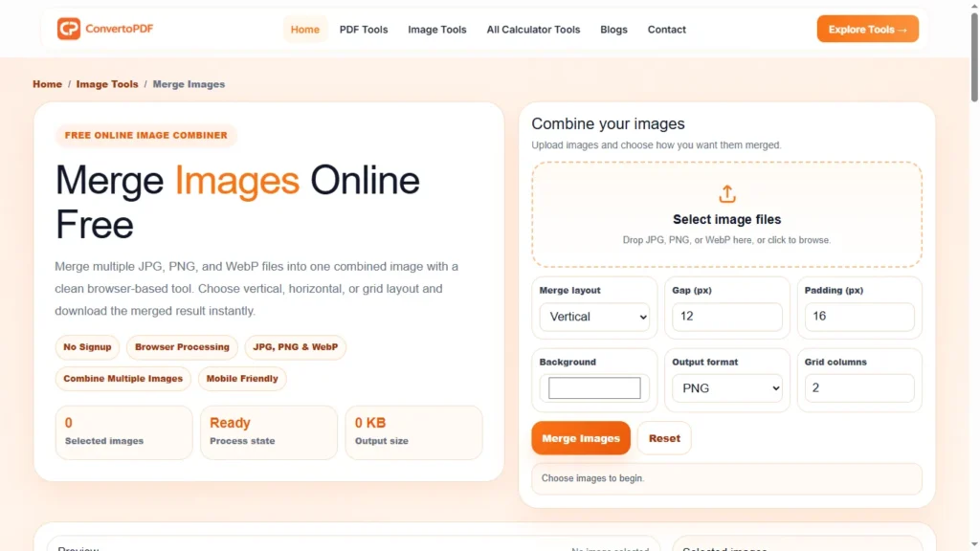Click the JPG, PNG & WebP tag
This screenshot has width=980, height=551.
tap(295, 346)
